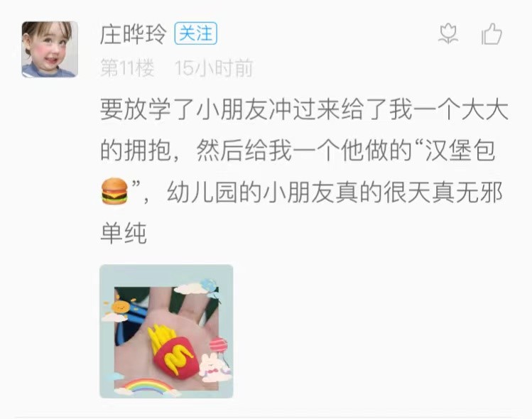Click the first comment line starting 要放学了
The image size is (532, 419).
tap(304, 109)
